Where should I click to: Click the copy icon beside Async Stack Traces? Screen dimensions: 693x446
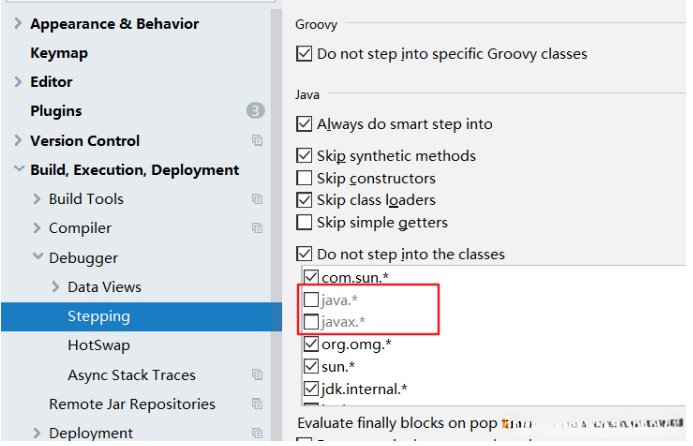pyautogui.click(x=257, y=375)
